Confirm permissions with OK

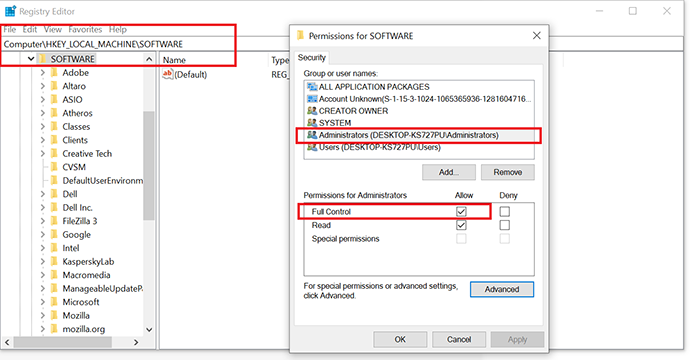click(x=400, y=339)
